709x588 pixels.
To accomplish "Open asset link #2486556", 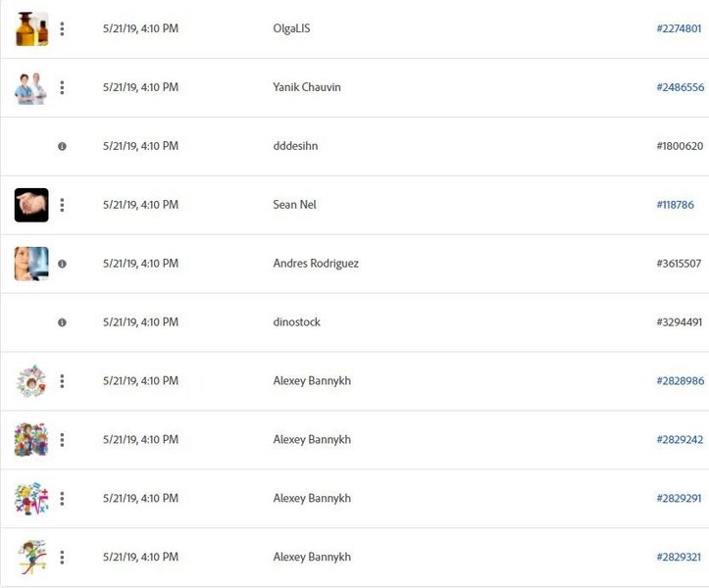I will [x=680, y=87].
